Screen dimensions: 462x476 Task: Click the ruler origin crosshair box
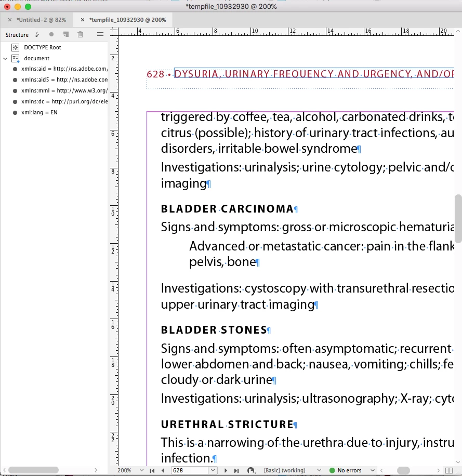click(114, 32)
